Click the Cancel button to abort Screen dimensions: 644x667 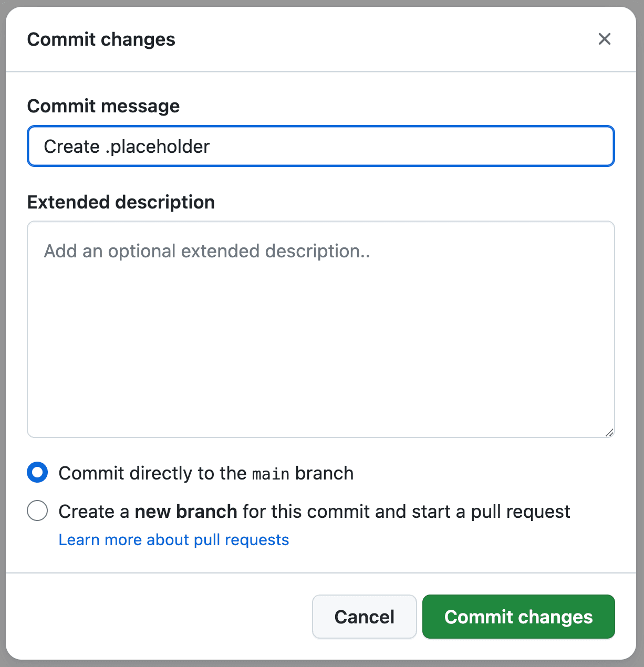pos(364,617)
